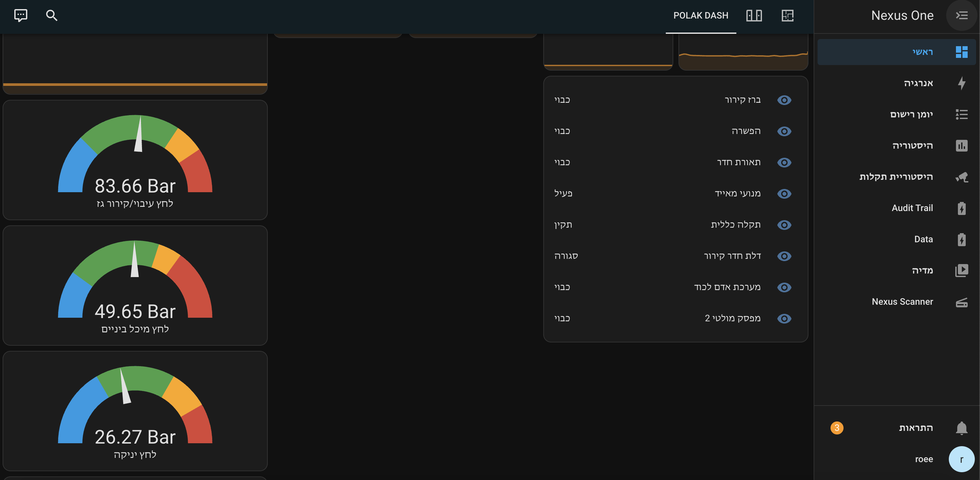Launch the Nexus Scanner

902,301
